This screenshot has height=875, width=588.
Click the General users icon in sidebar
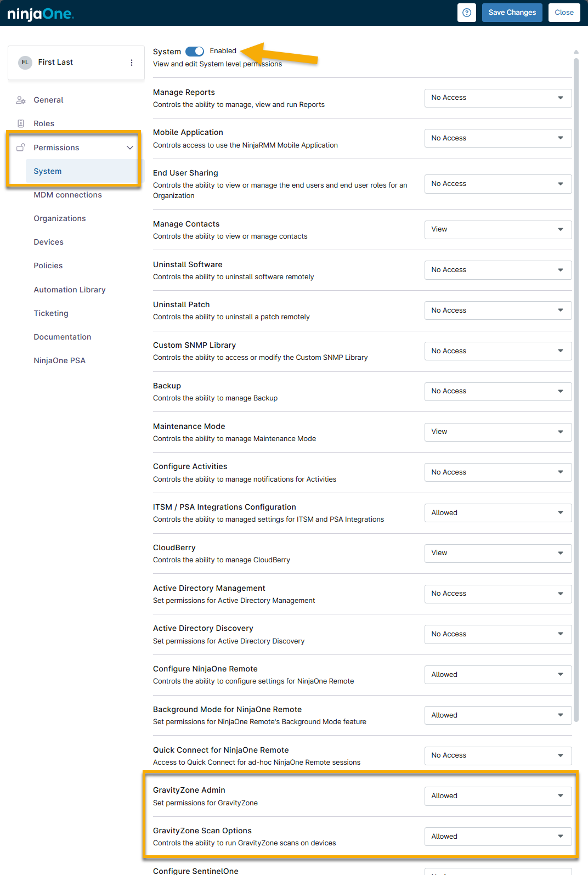(x=21, y=100)
